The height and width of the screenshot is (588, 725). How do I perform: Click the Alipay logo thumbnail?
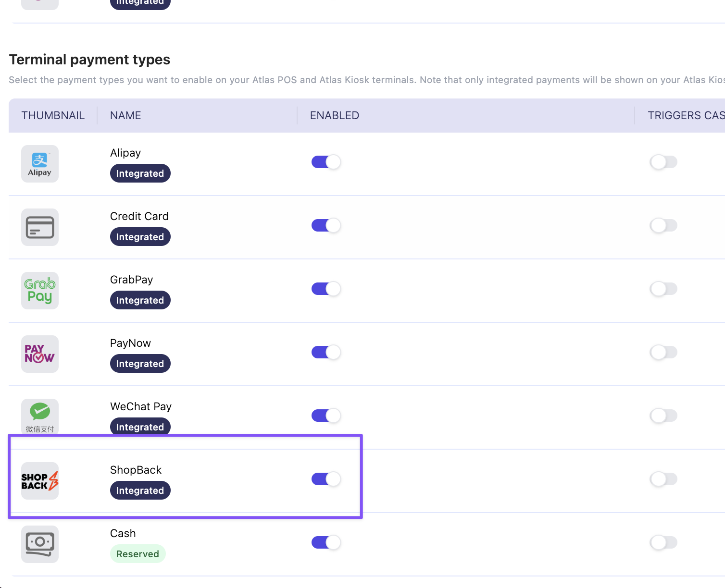(40, 164)
